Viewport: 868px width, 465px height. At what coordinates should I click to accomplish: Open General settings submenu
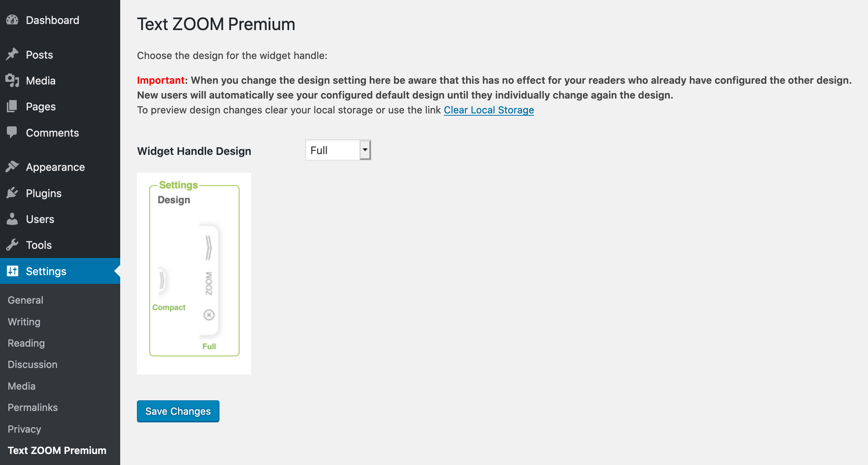[25, 300]
